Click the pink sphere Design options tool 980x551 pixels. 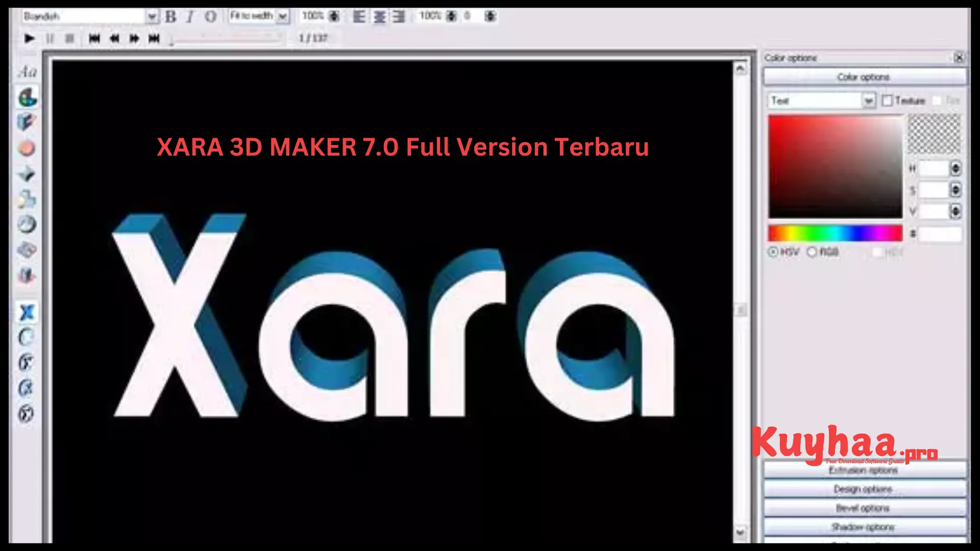(x=27, y=148)
